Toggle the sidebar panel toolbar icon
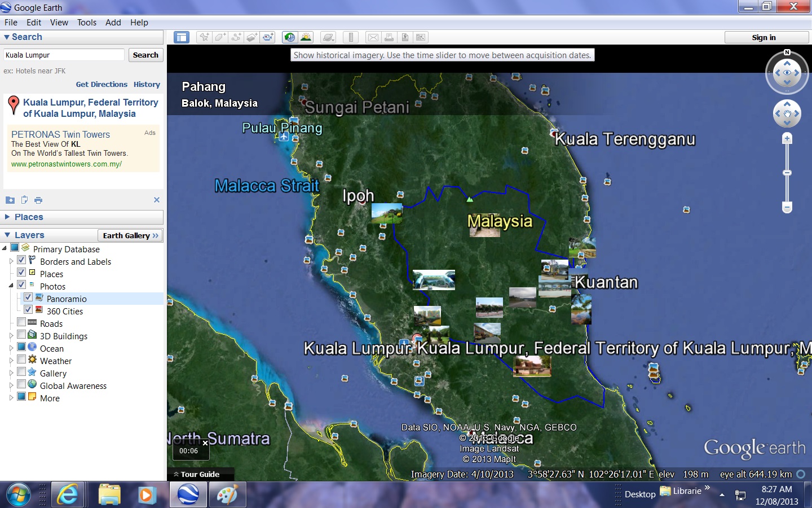 click(182, 37)
